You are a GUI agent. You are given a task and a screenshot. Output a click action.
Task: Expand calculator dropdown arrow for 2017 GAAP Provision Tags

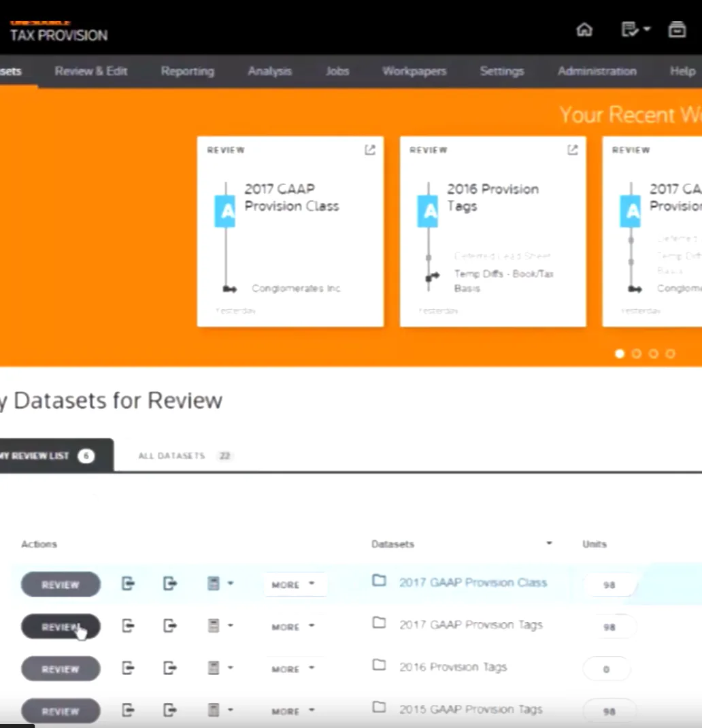[x=231, y=625]
